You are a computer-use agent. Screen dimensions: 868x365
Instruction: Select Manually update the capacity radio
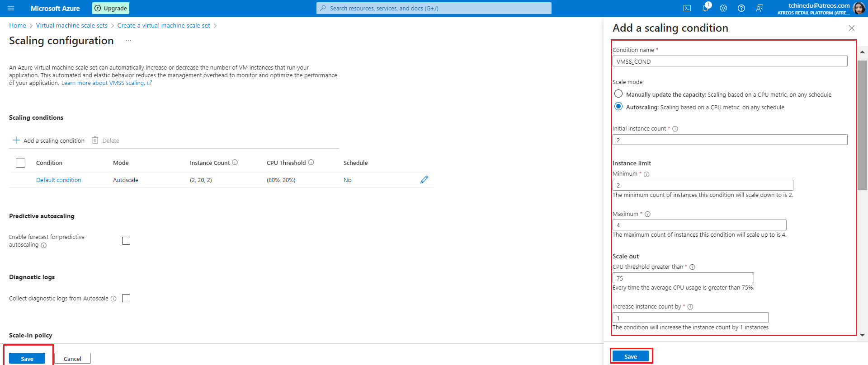(x=618, y=94)
